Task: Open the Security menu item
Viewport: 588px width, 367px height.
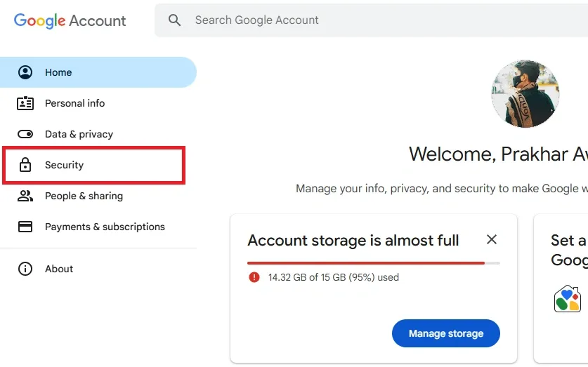Action: pyautogui.click(x=65, y=165)
